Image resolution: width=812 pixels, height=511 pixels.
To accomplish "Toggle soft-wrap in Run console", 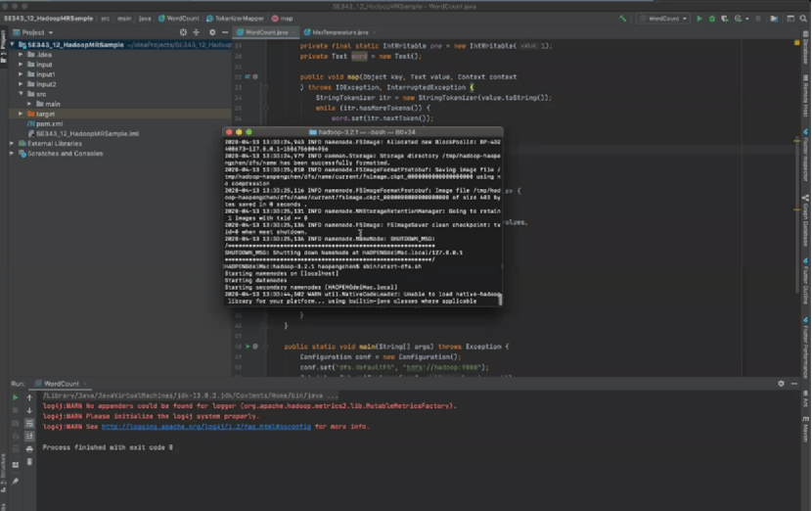I will coord(28,423).
